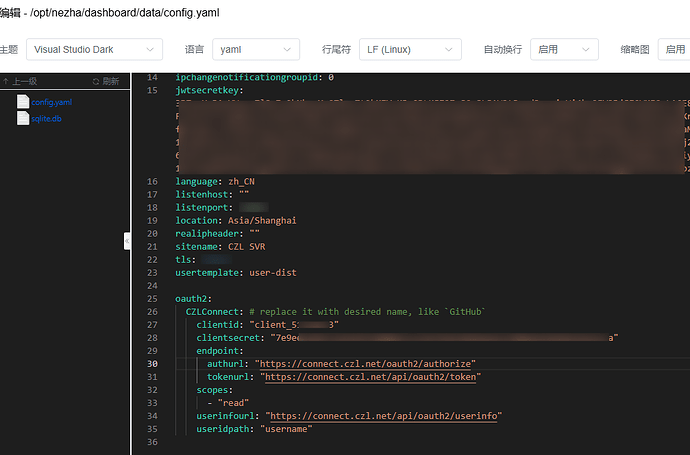The height and width of the screenshot is (455, 690).
Task: Open sqlite.db in the file tree
Action: pyautogui.click(x=46, y=118)
